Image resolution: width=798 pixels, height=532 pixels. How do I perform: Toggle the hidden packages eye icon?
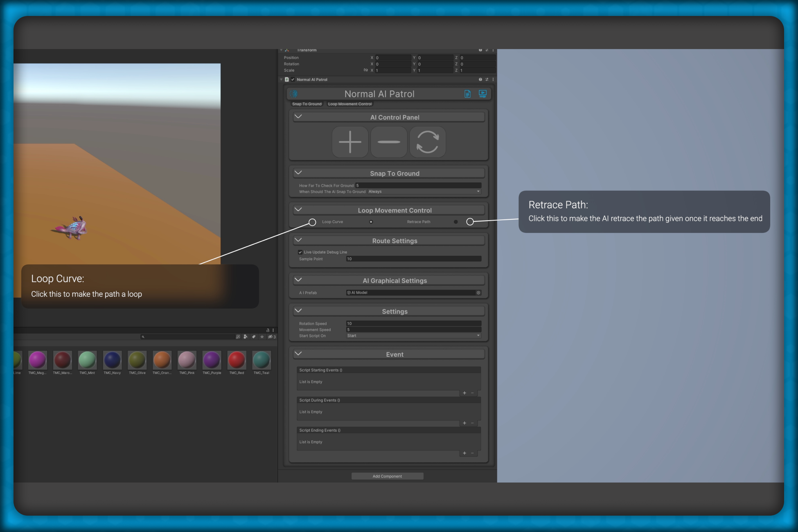[x=271, y=337]
